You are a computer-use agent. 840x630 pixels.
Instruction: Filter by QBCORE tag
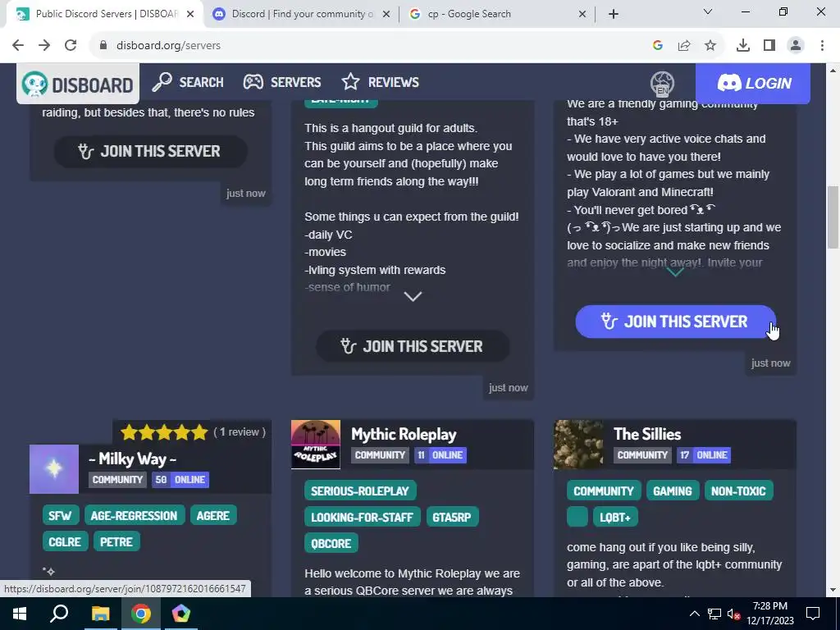pos(331,544)
